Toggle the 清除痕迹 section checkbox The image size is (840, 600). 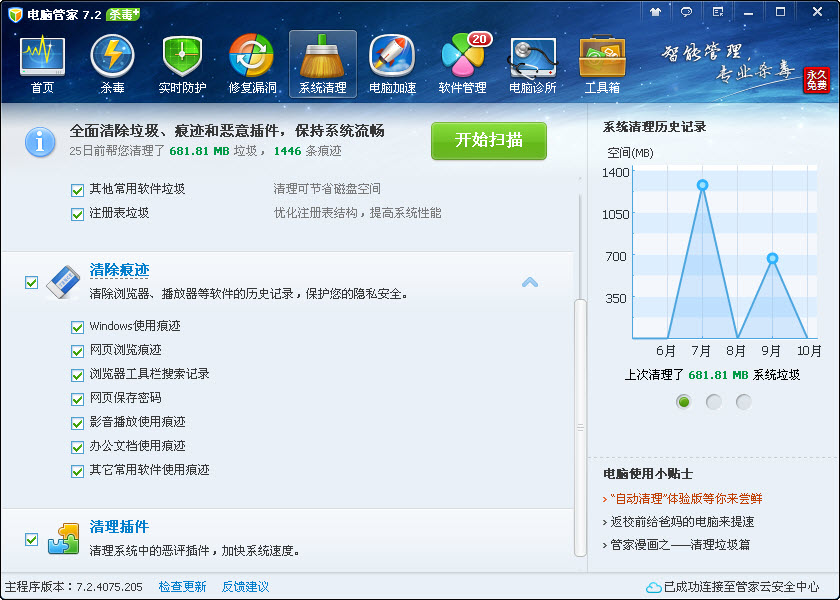point(32,282)
